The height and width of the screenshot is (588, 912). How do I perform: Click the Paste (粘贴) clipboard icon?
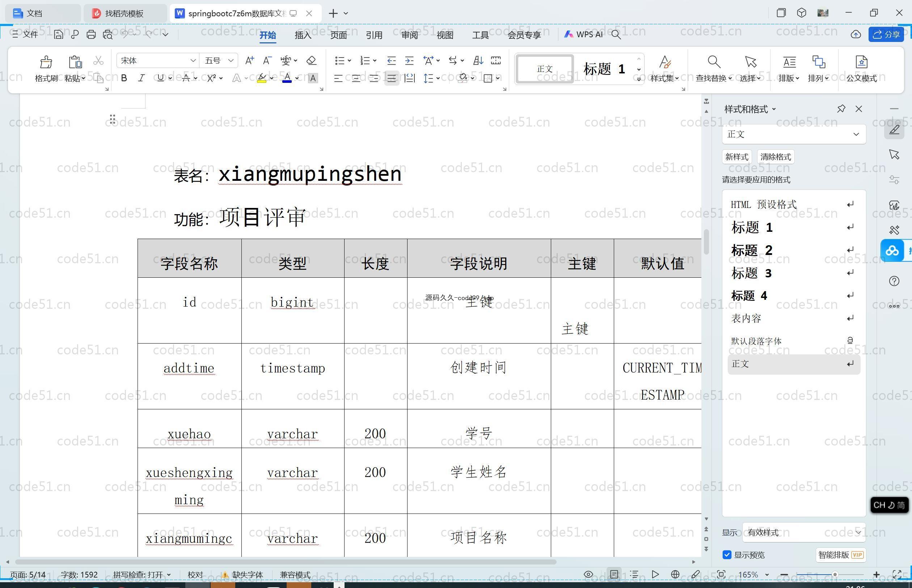pyautogui.click(x=75, y=61)
